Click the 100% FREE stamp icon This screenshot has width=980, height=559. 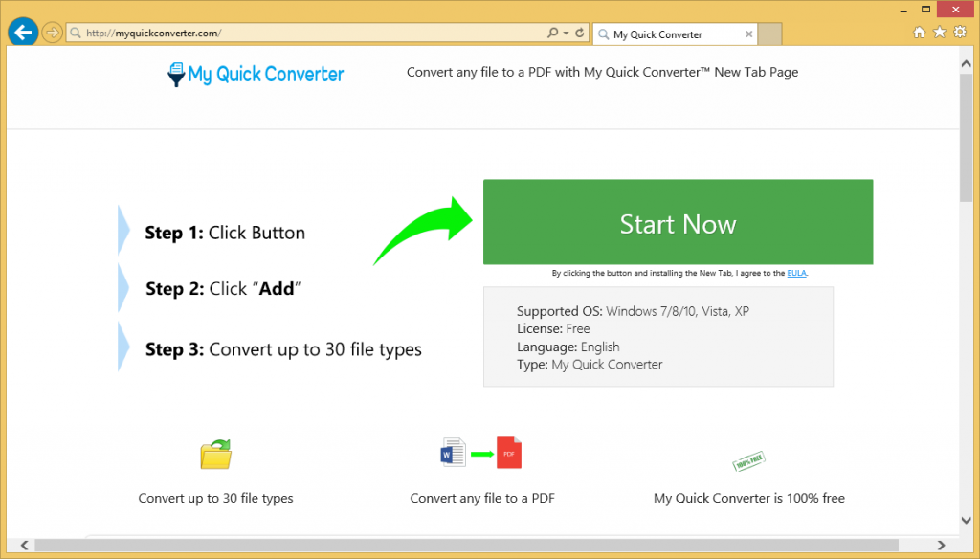[x=748, y=461]
